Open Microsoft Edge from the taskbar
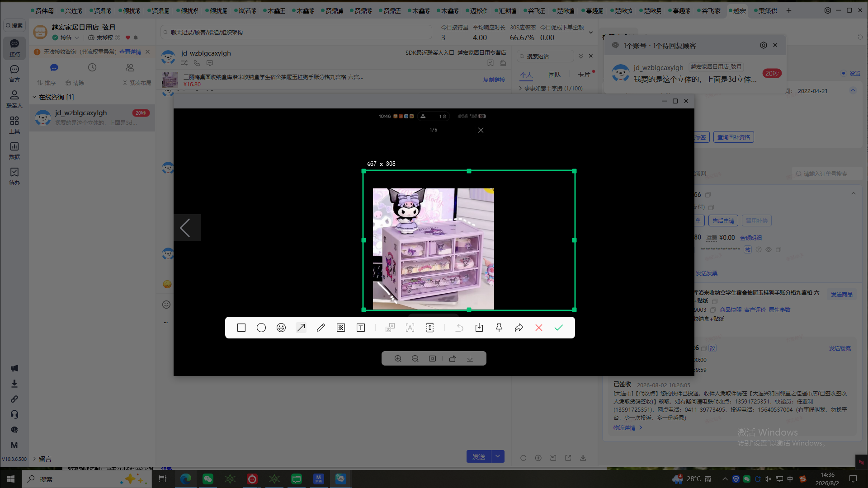Viewport: 868px width, 488px height. pos(186,479)
